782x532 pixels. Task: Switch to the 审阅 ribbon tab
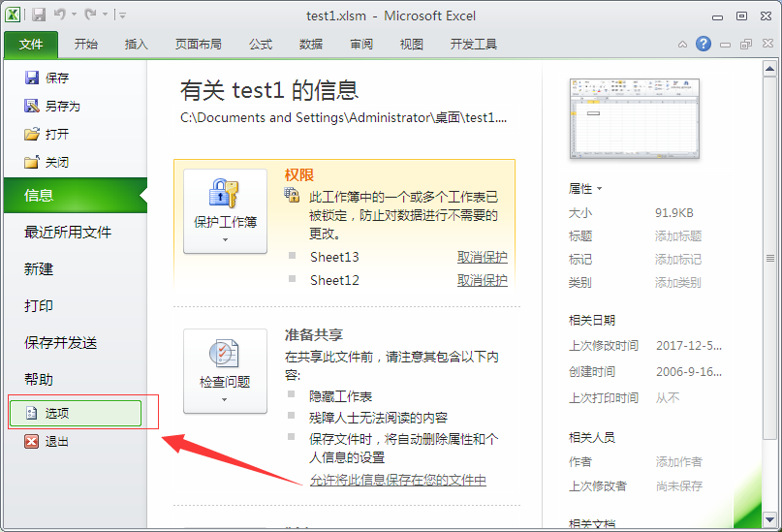[x=361, y=45]
